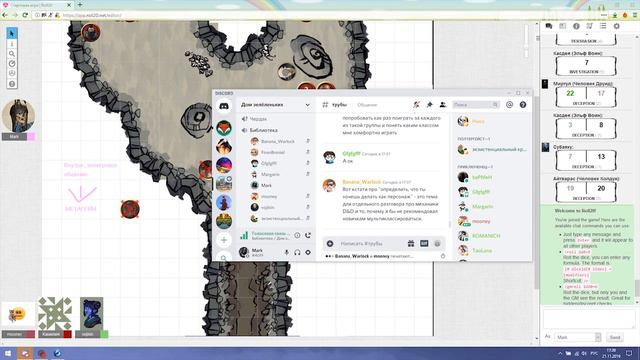Image resolution: width=640 pixels, height=360 pixels.
Task: Open the red-cloaked figure Discord server
Action: pyautogui.click(x=224, y=202)
